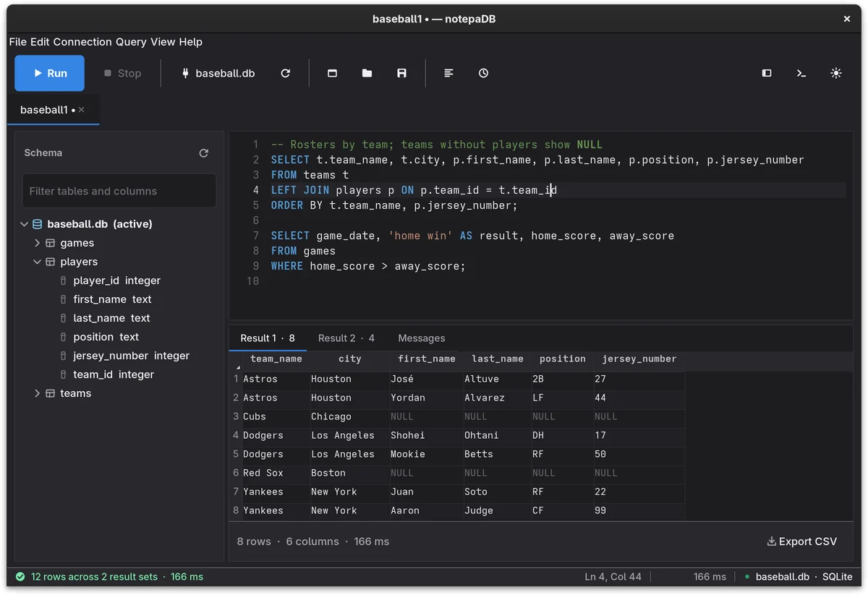Click line number 10 in the editor
This screenshot has width=868, height=595.
point(252,281)
